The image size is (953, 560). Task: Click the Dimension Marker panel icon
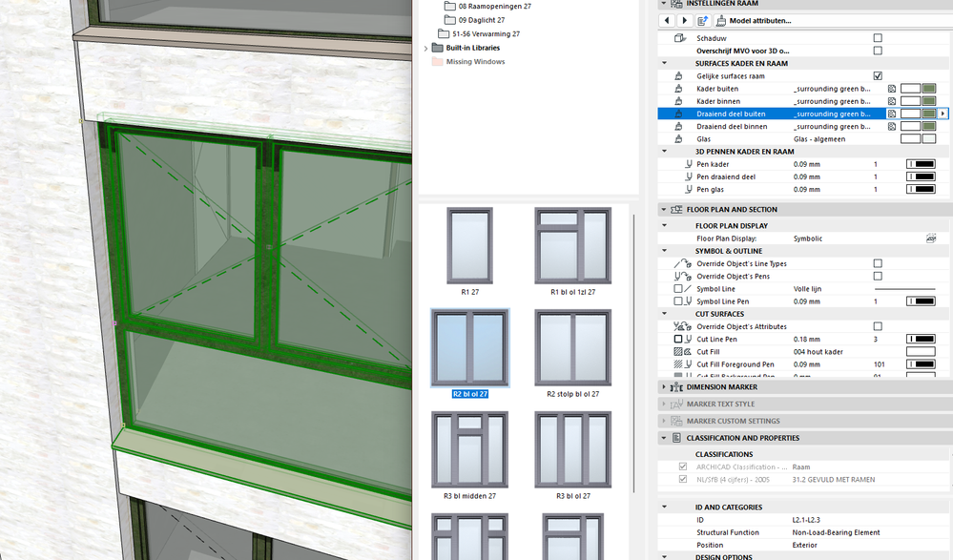click(x=676, y=386)
